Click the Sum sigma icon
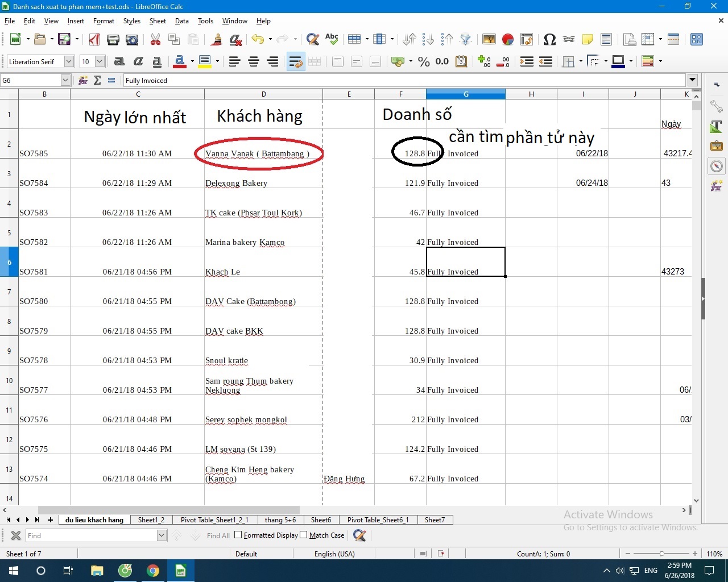 click(97, 81)
